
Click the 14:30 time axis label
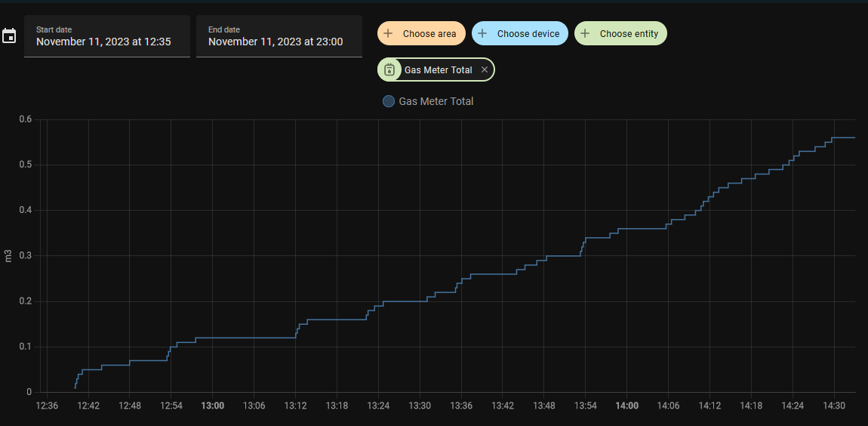833,406
